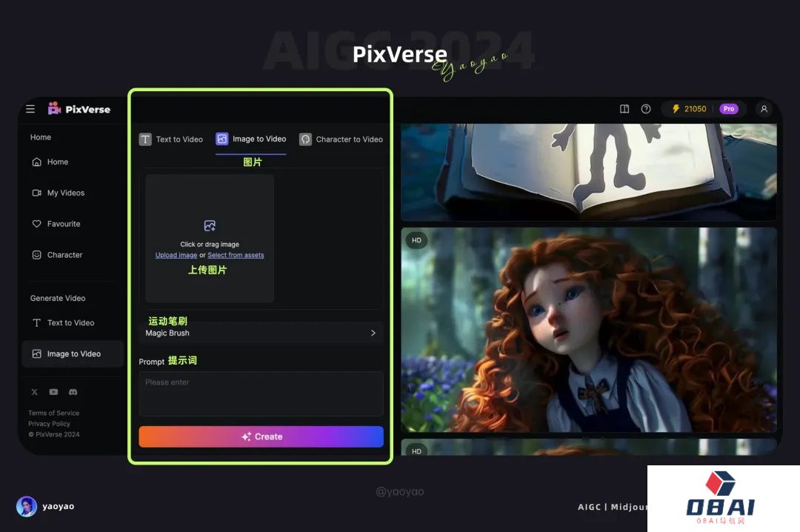The width and height of the screenshot is (800, 532).
Task: Click the OBAI logo
Action: pyautogui.click(x=721, y=499)
